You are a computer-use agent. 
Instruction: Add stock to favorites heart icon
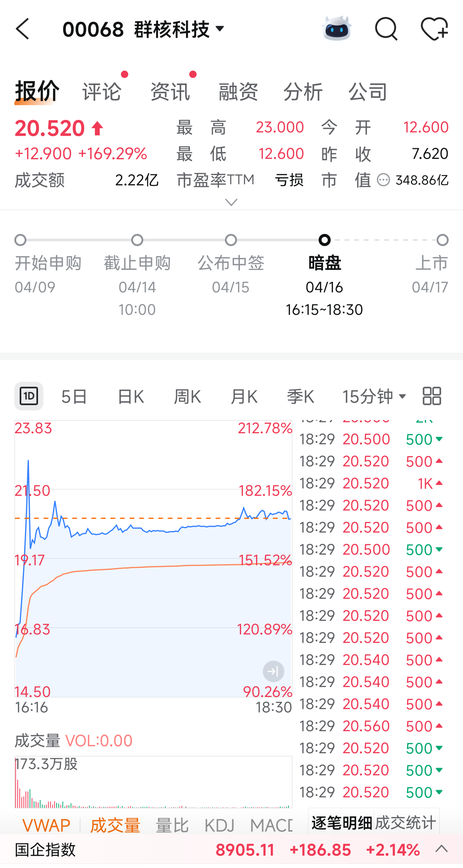coord(434,29)
